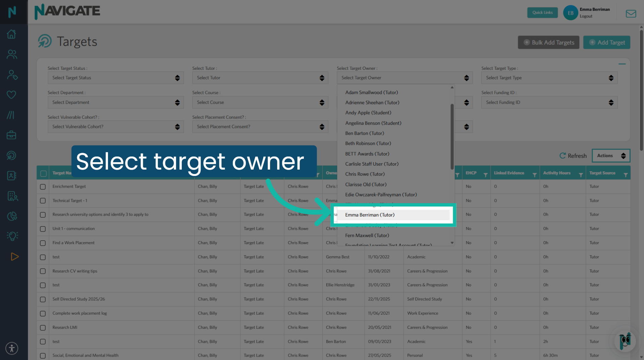Filter the Linked Evidence column
The width and height of the screenshot is (644, 360).
point(535,175)
